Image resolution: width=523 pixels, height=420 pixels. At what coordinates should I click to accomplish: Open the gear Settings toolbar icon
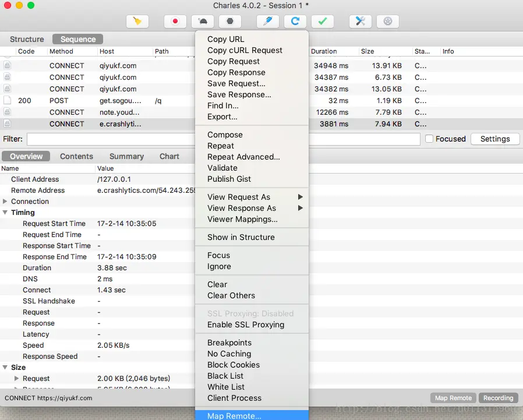coord(387,22)
